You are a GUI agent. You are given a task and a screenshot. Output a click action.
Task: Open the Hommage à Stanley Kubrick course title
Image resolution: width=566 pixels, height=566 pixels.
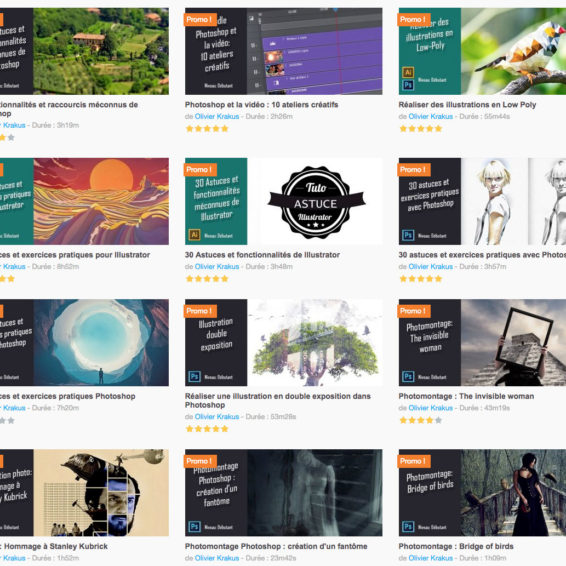tap(54, 546)
